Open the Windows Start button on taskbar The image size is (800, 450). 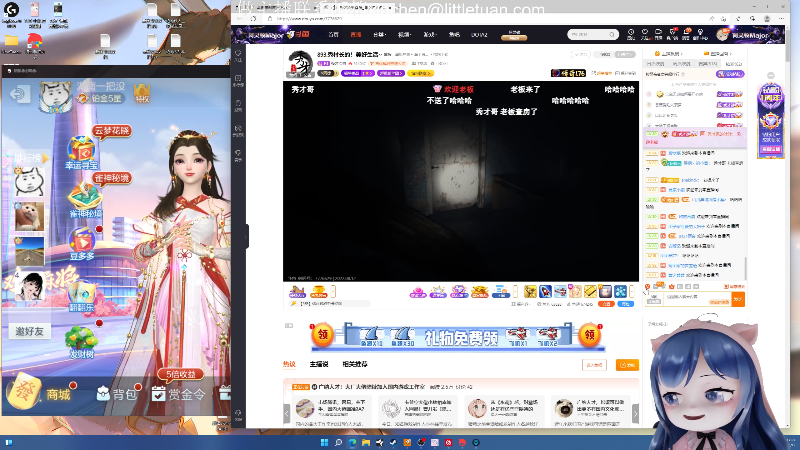(x=324, y=442)
